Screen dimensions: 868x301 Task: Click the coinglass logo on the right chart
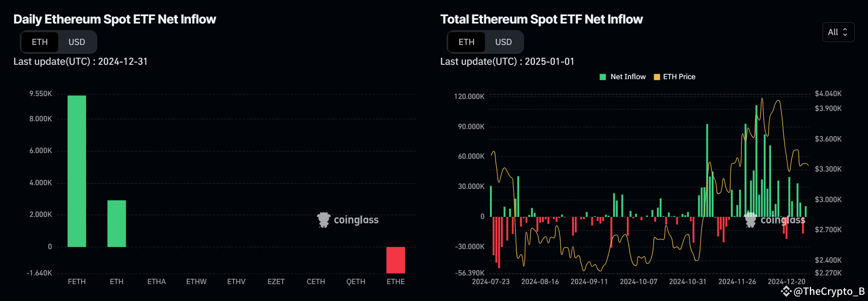(x=775, y=220)
